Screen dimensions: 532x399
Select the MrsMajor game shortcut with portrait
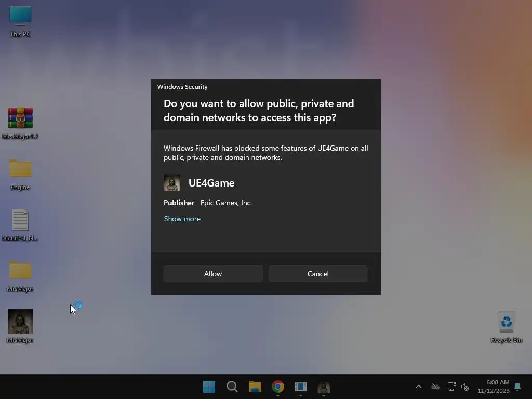click(x=20, y=326)
